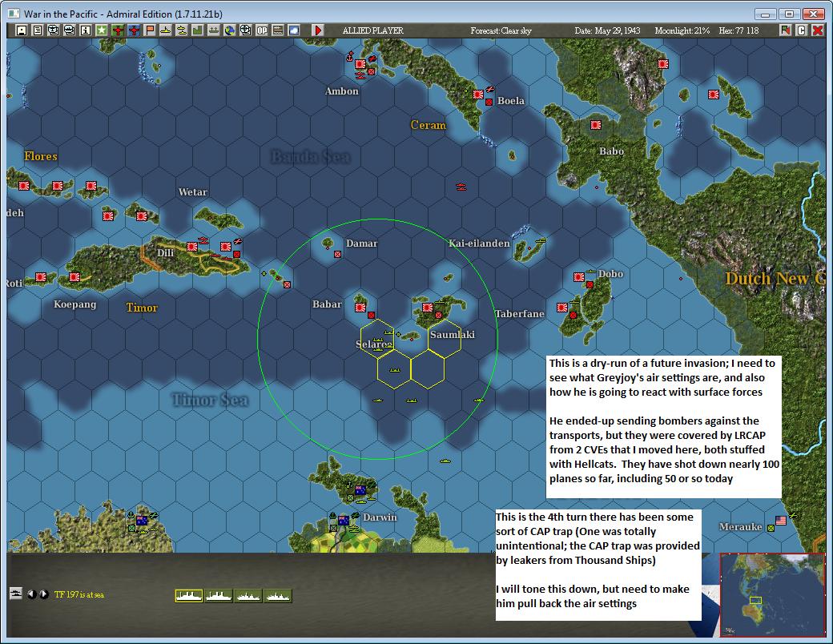Click the first toolbar icon with white square
The height and width of the screenshot is (644, 833).
click(22, 30)
